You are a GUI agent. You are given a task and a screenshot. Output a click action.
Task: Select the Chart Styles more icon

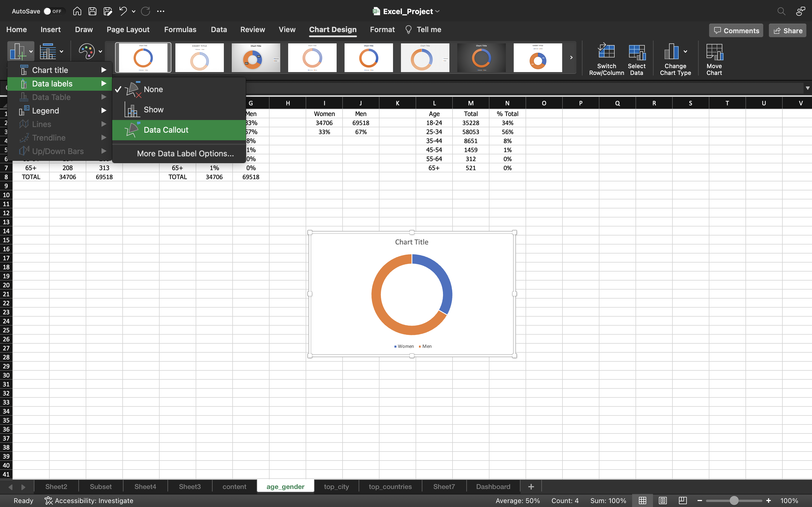[571, 57]
